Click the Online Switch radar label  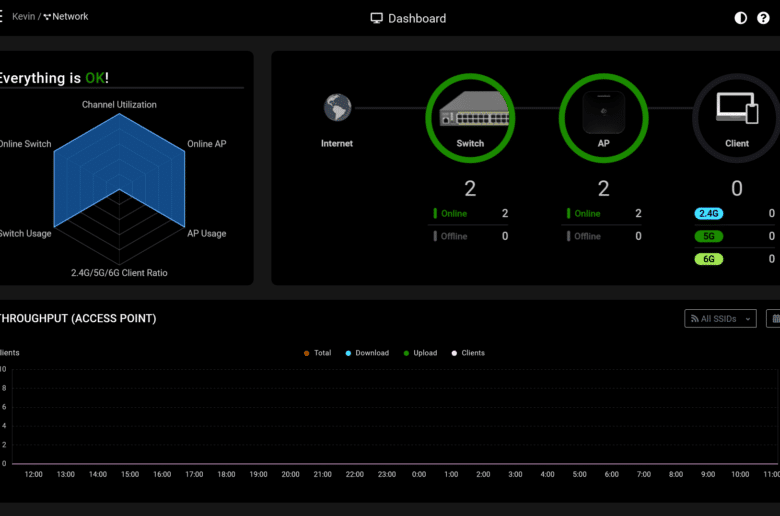point(25,144)
